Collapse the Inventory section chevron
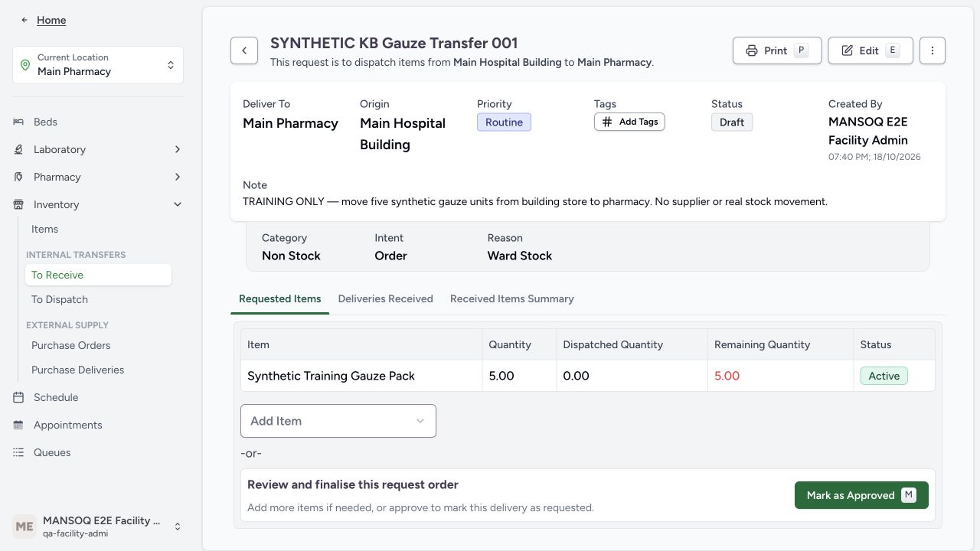 pos(178,204)
